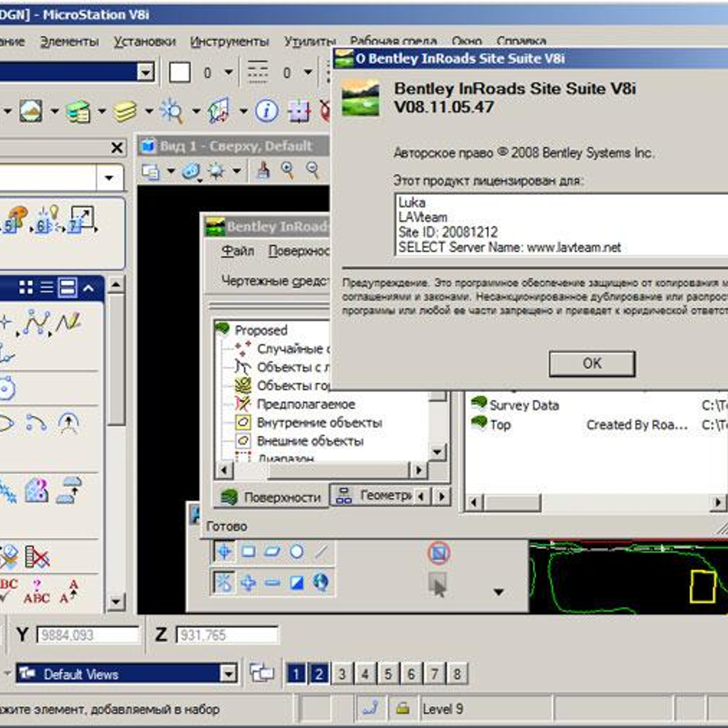This screenshot has width=728, height=728.
Task: Toggle view 2 button
Action: click(x=319, y=673)
